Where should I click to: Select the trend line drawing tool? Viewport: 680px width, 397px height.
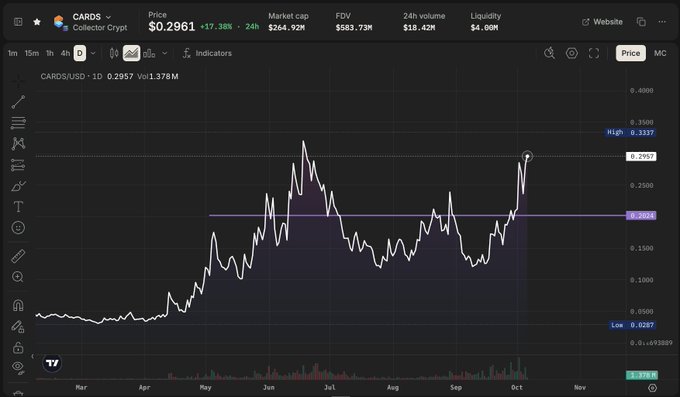(18, 102)
